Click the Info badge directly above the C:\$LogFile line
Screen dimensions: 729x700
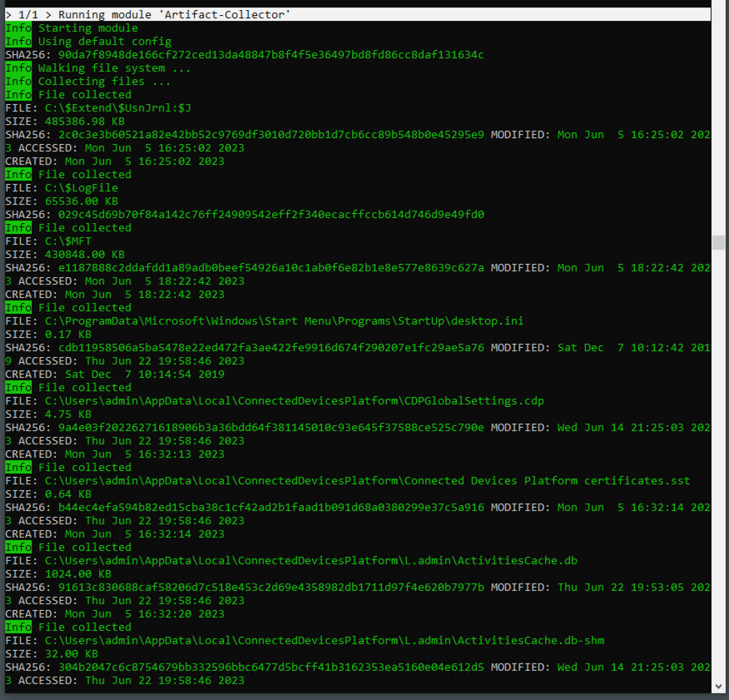pos(18,175)
